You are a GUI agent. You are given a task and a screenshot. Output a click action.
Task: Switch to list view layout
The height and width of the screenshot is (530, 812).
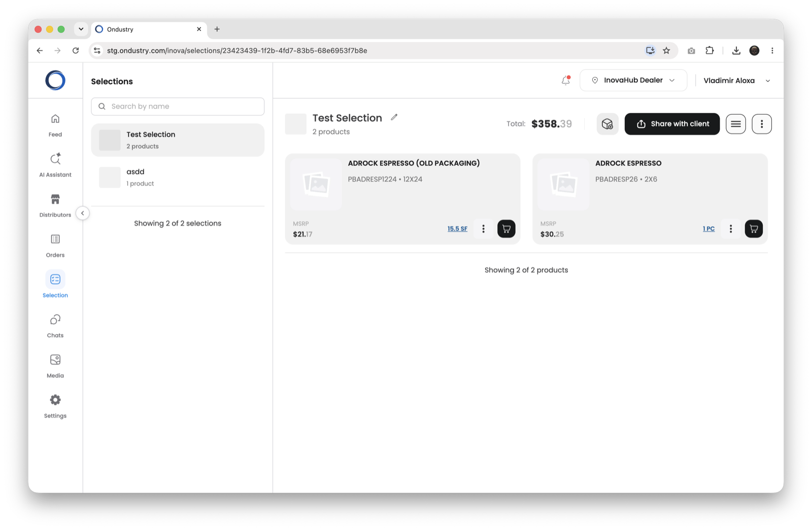736,124
